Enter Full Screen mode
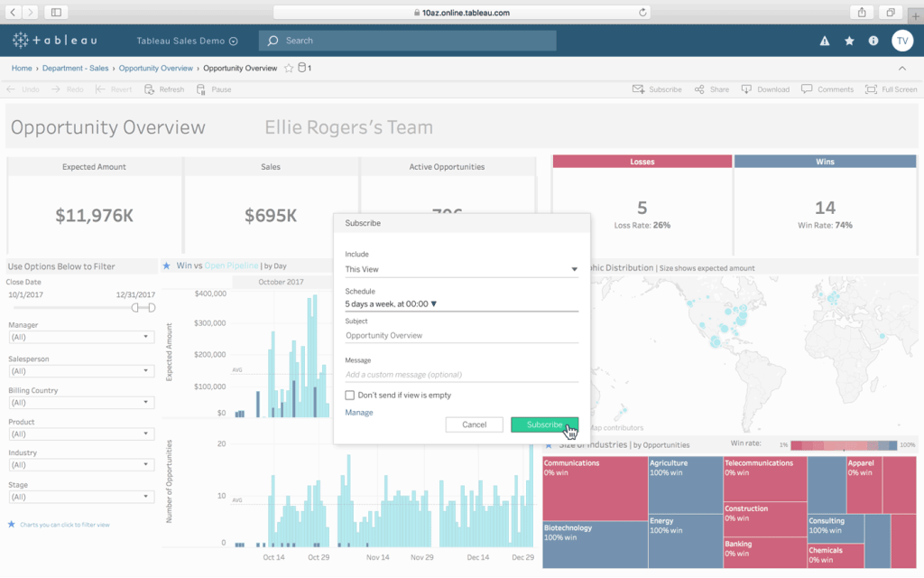924x578 pixels. (x=891, y=89)
